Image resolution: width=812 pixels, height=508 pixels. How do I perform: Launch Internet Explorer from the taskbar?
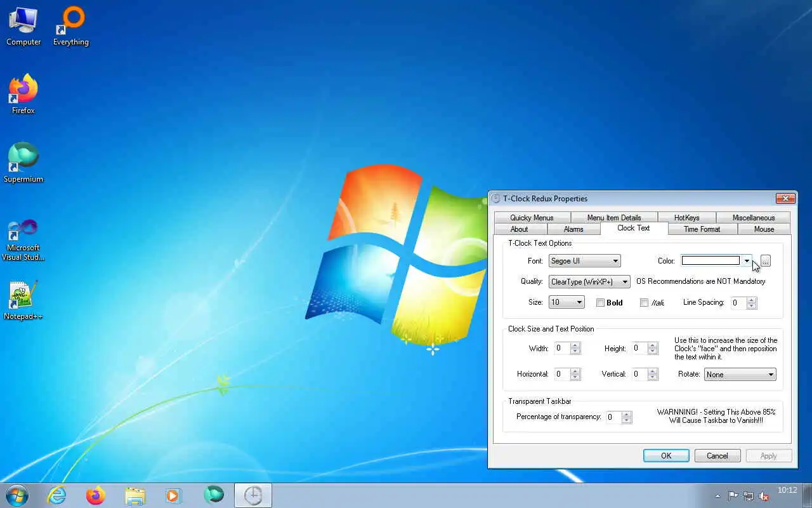pos(57,495)
